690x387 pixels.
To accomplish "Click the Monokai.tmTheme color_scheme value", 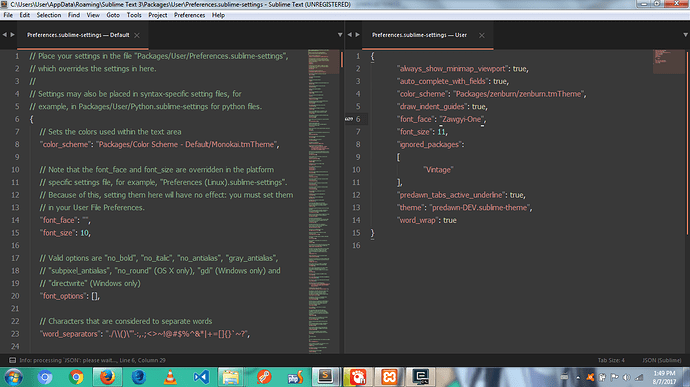I will click(x=187, y=144).
